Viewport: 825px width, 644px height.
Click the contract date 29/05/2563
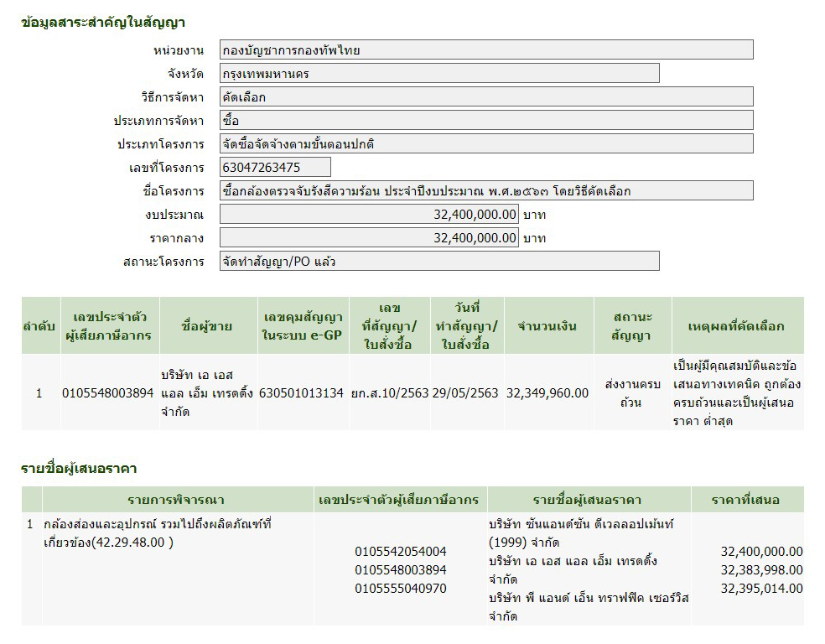coord(465,393)
